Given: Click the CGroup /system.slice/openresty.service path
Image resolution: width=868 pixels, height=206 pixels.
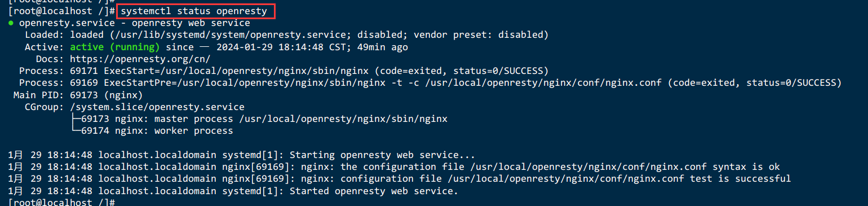Looking at the screenshot, I should point(157,107).
